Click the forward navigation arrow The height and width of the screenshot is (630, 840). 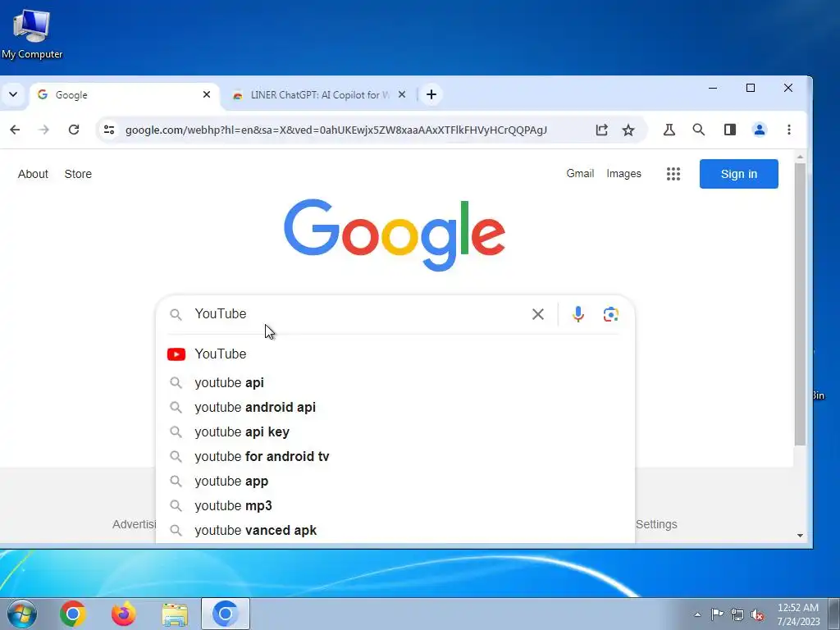(x=44, y=130)
